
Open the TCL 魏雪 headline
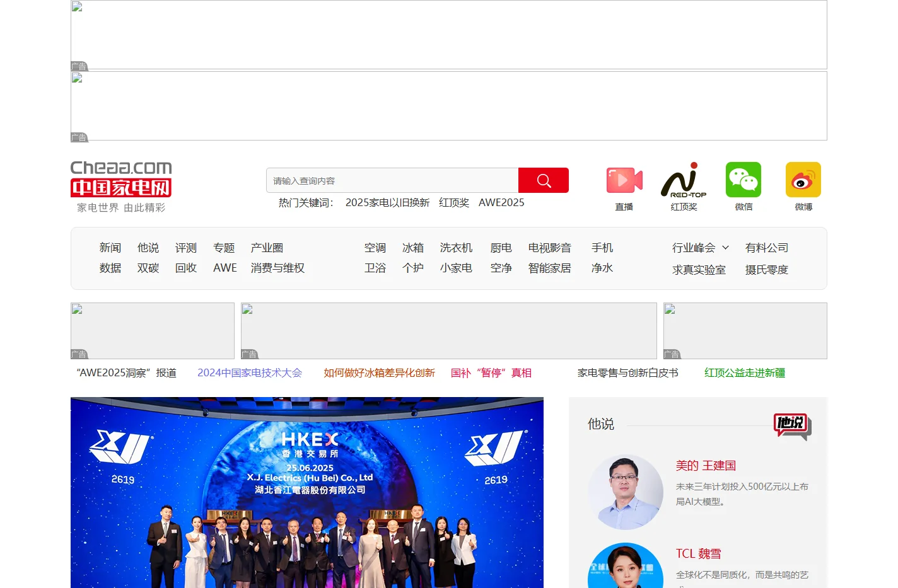click(698, 554)
